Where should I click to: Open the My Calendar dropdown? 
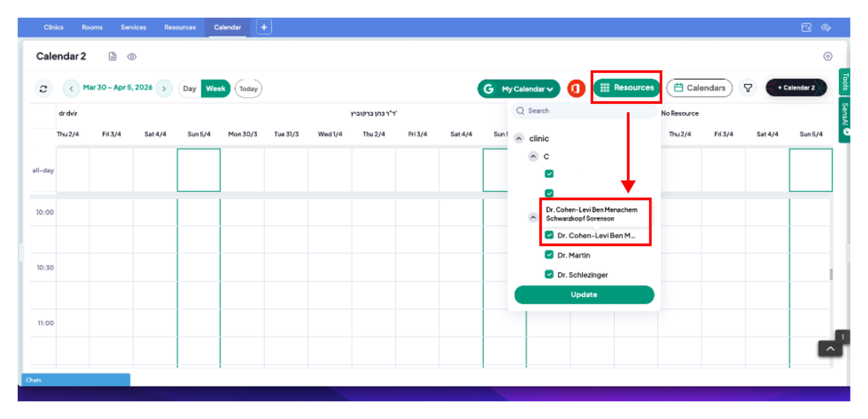pyautogui.click(x=518, y=89)
